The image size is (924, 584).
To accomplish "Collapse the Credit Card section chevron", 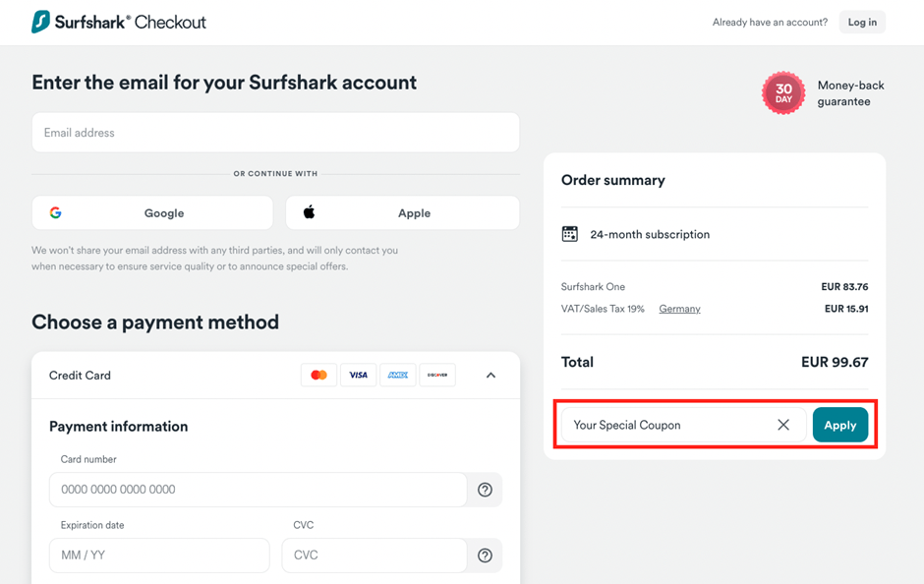I will 491,376.
